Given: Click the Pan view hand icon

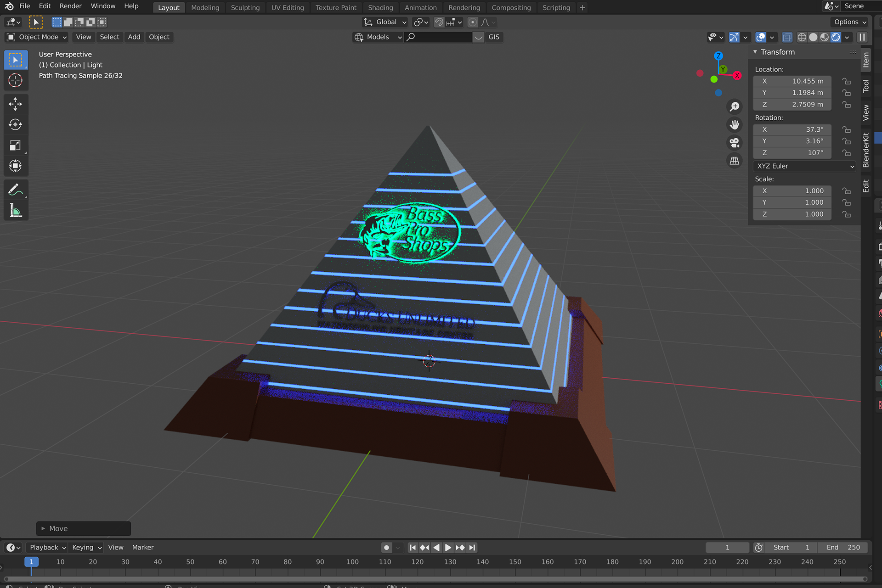Looking at the screenshot, I should click(x=735, y=124).
